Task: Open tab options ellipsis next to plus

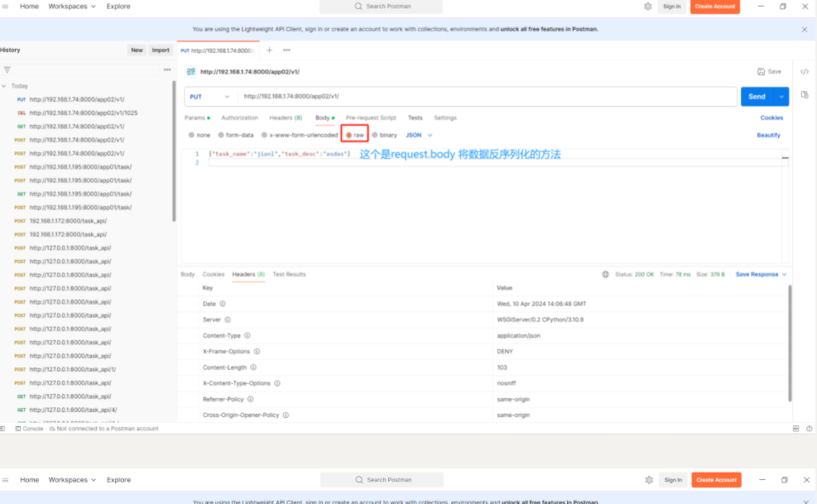Action: [x=286, y=50]
